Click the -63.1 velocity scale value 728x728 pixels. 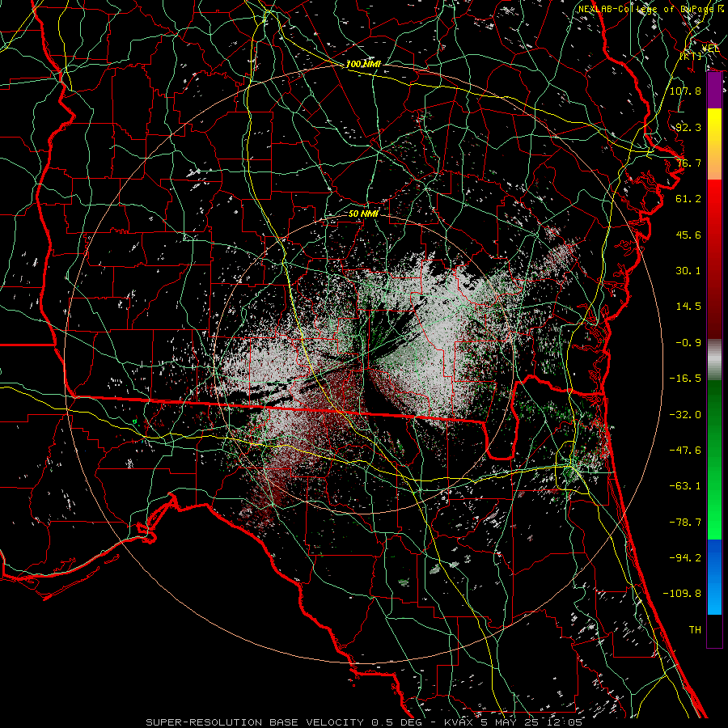[685, 485]
